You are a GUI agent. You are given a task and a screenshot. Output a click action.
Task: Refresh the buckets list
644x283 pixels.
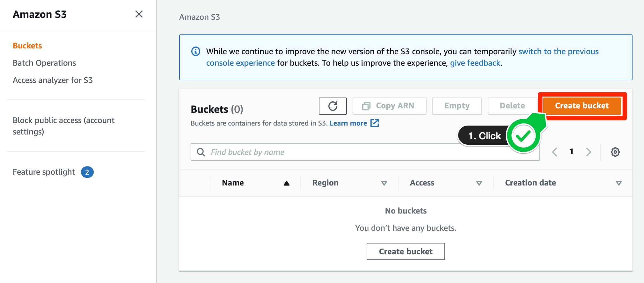(333, 106)
